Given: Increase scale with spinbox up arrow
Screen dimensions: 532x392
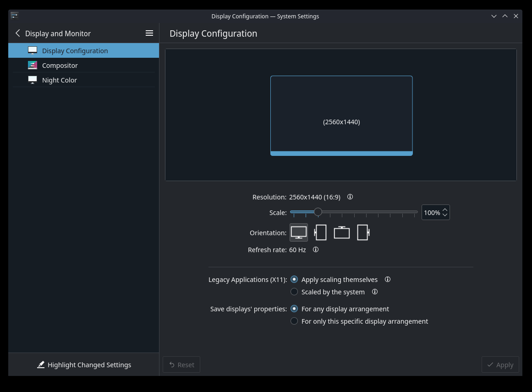Looking at the screenshot, I should (445, 210).
